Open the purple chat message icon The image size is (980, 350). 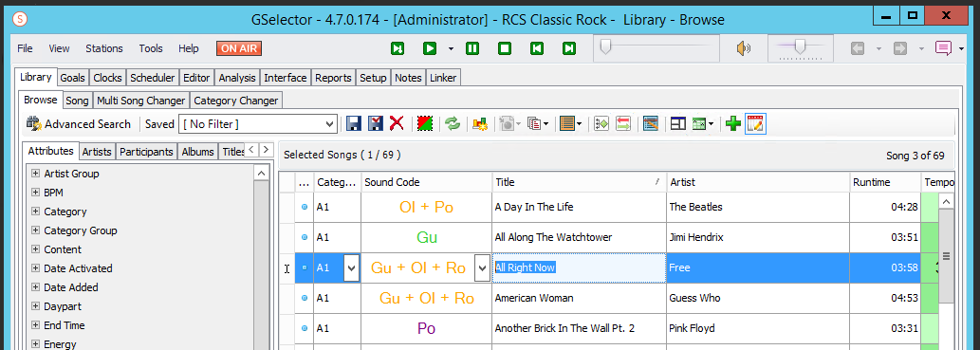click(x=943, y=48)
